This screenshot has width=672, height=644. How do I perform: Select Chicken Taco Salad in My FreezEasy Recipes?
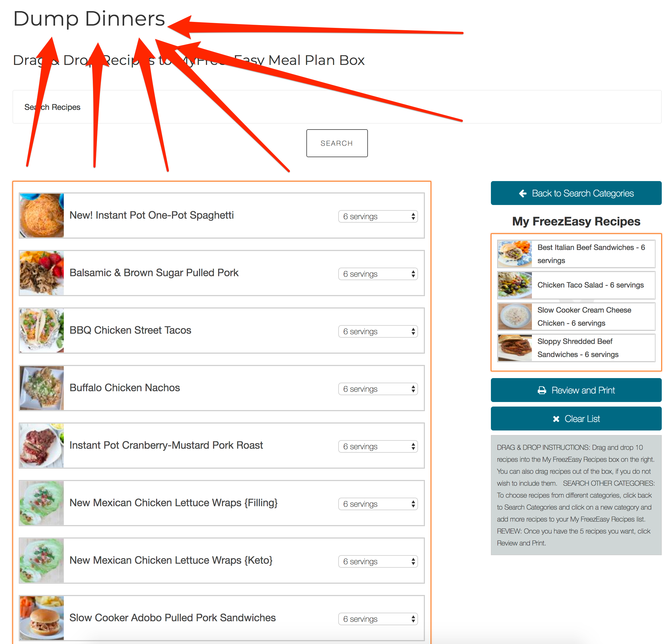point(576,285)
